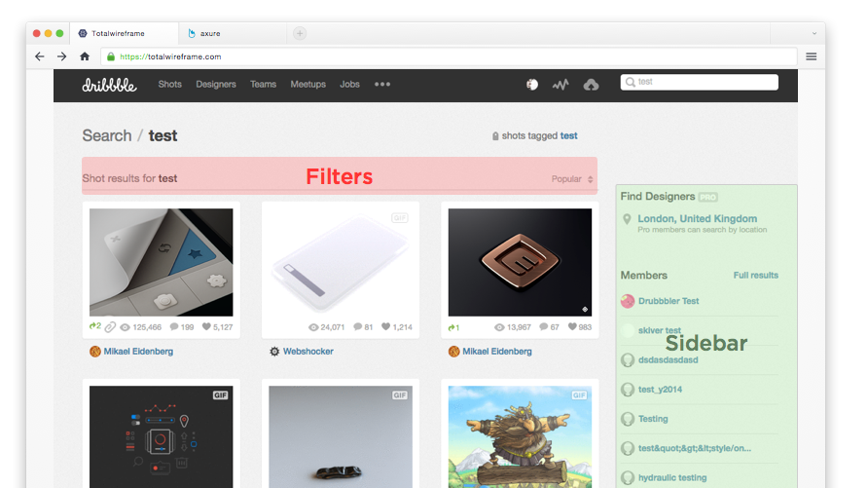Click the comment bubble showing 67
Viewport: 868px width, 488px height.
pyautogui.click(x=544, y=327)
